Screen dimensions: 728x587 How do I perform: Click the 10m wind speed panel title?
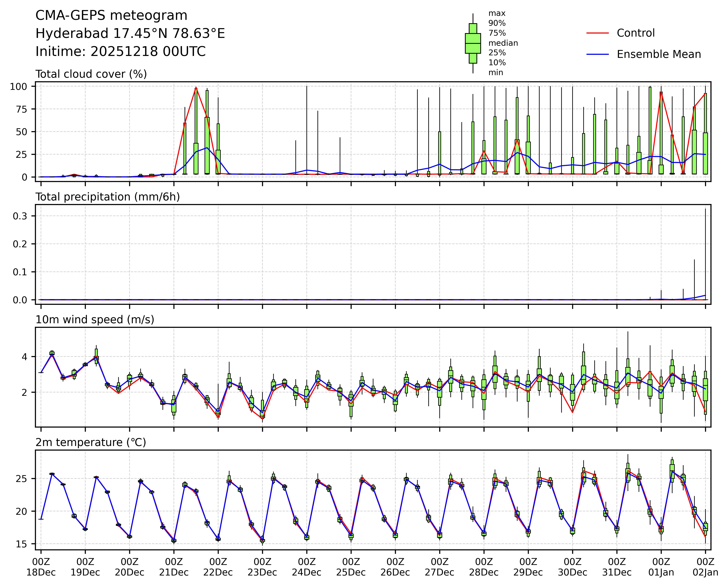coord(95,320)
